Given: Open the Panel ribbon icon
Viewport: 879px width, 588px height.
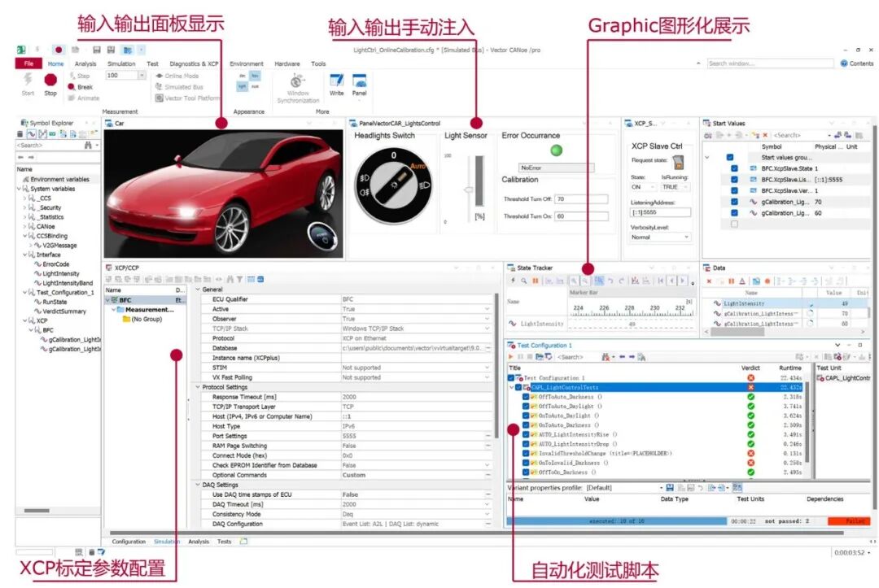Looking at the screenshot, I should pos(359,83).
